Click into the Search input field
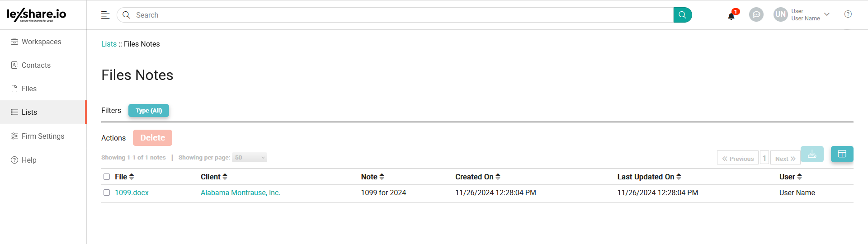The image size is (868, 244). pyautogui.click(x=398, y=15)
